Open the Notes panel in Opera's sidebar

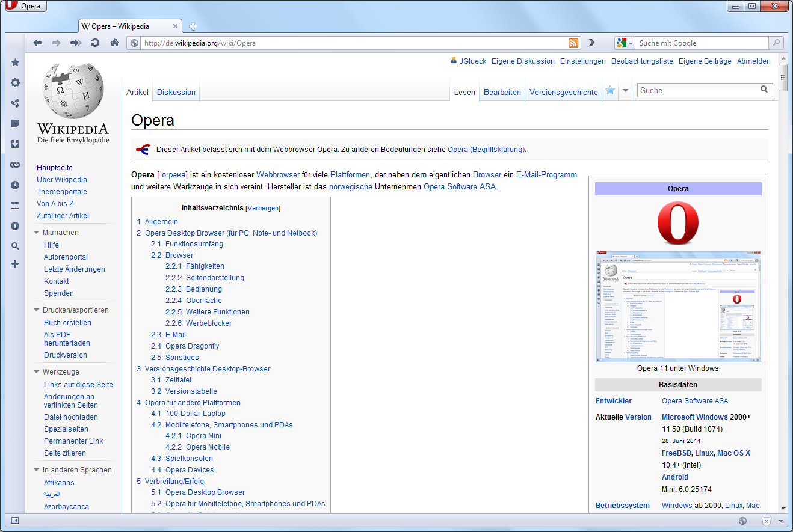click(16, 124)
